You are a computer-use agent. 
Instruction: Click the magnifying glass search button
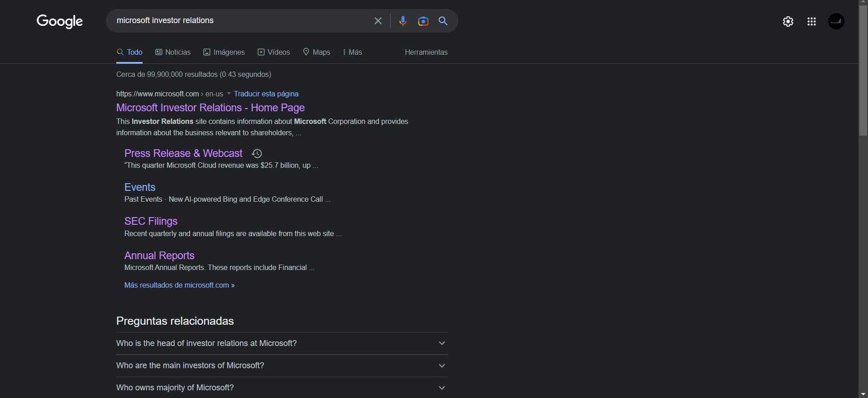[443, 21]
